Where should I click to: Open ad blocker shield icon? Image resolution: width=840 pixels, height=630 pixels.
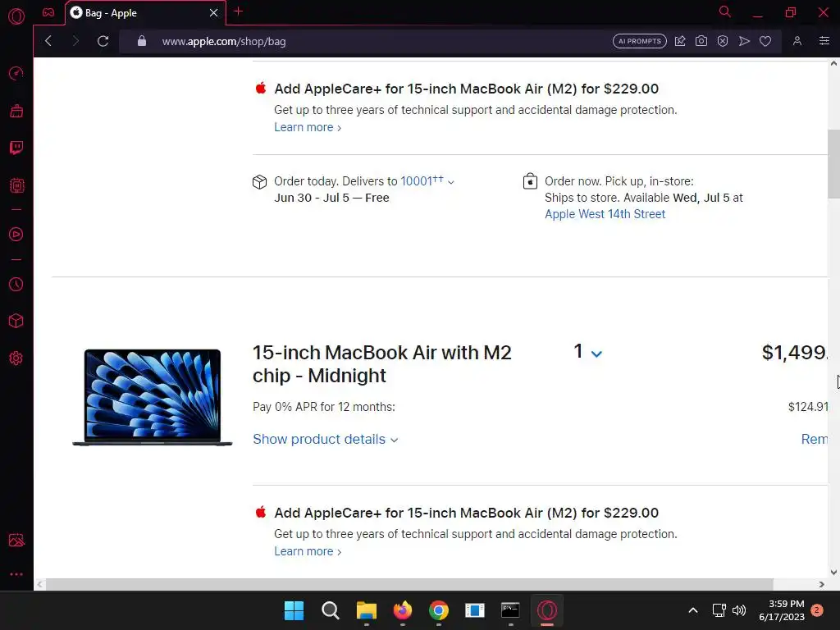pos(723,41)
